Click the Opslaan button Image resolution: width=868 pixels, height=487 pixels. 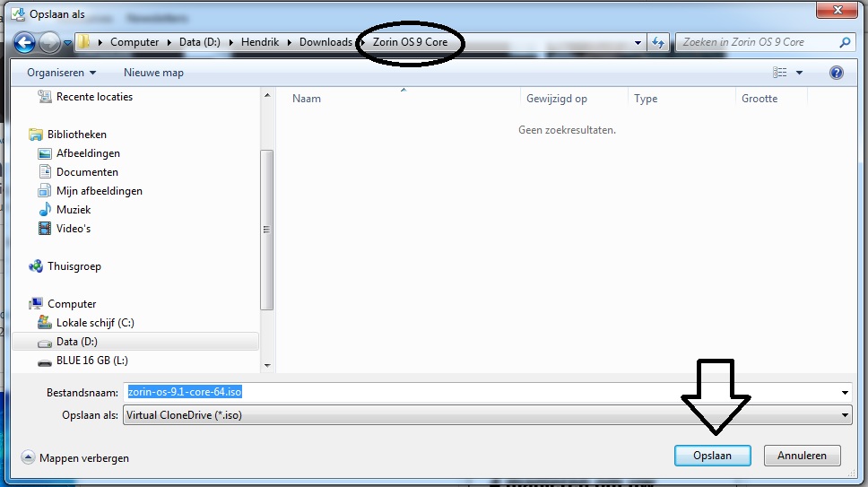(713, 456)
